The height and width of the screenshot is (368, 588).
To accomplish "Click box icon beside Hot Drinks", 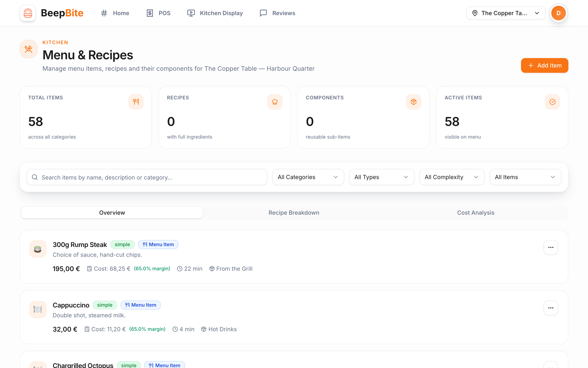I will 204,329.
